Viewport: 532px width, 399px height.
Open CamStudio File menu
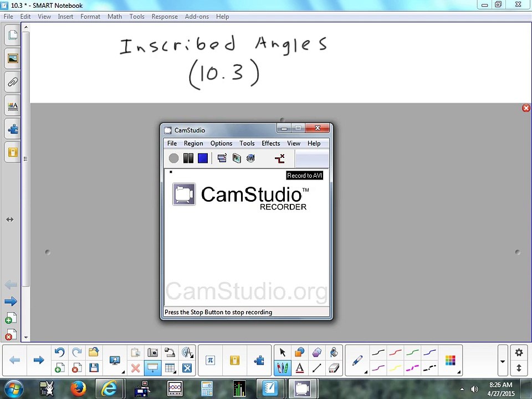point(172,144)
